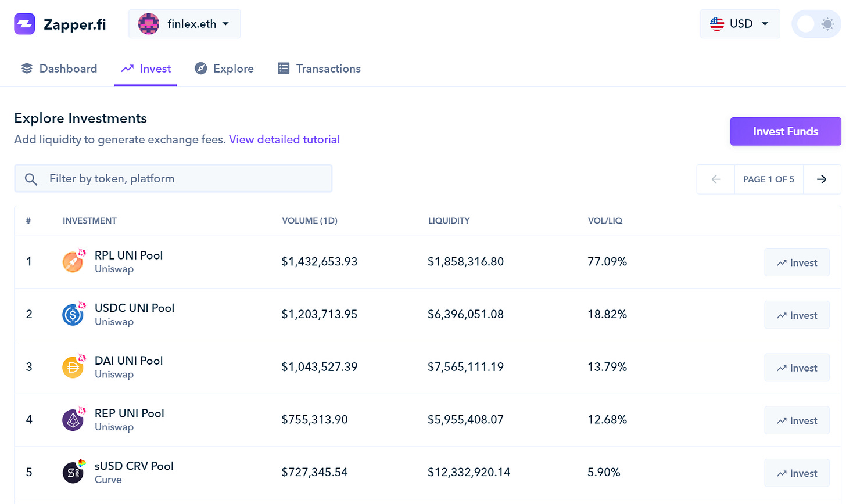Select the sUSD CRV Pool name

click(x=134, y=466)
